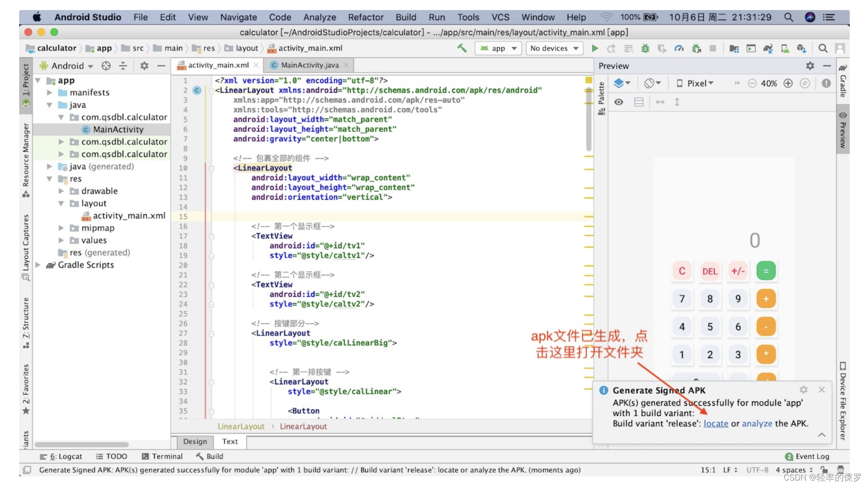Image resolution: width=868 pixels, height=486 pixels.
Task: Open the 6: Logcat tool window
Action: (61, 456)
